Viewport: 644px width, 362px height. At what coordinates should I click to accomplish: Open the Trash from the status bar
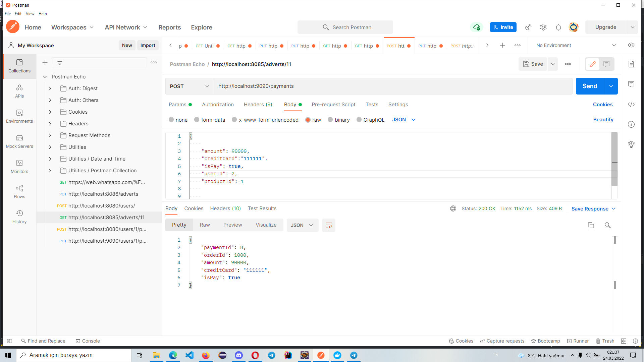click(x=605, y=341)
